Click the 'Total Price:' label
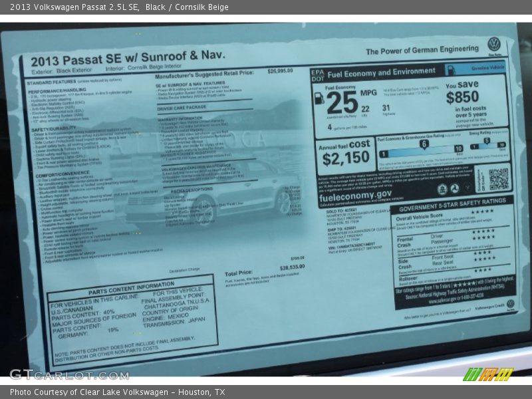 [x=239, y=273]
